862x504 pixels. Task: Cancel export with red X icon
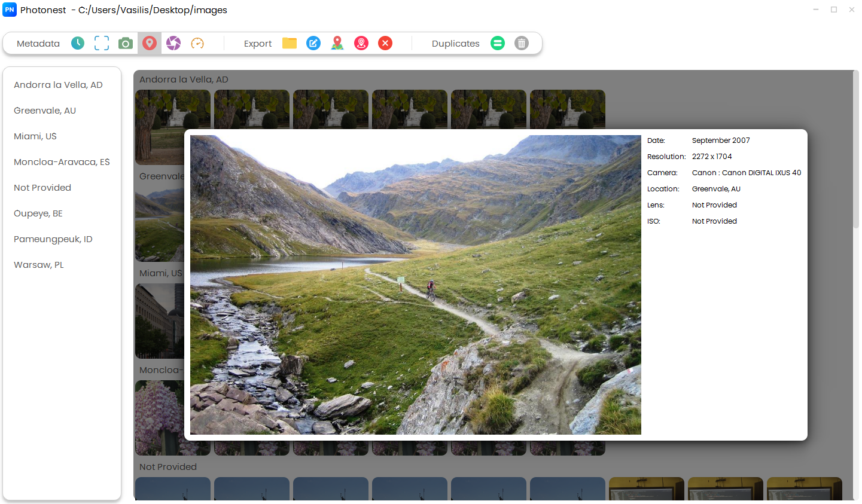click(x=385, y=42)
